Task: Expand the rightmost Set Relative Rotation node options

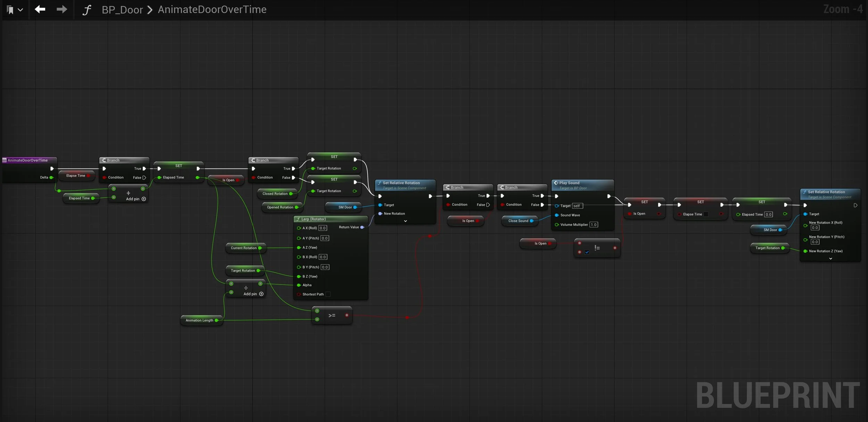Action: point(831,259)
